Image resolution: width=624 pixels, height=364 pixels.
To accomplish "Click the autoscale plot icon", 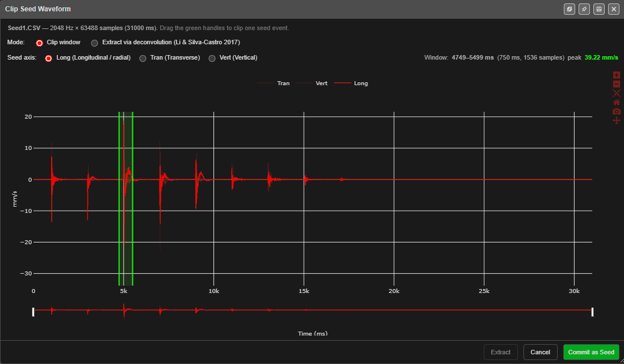I will click(617, 93).
